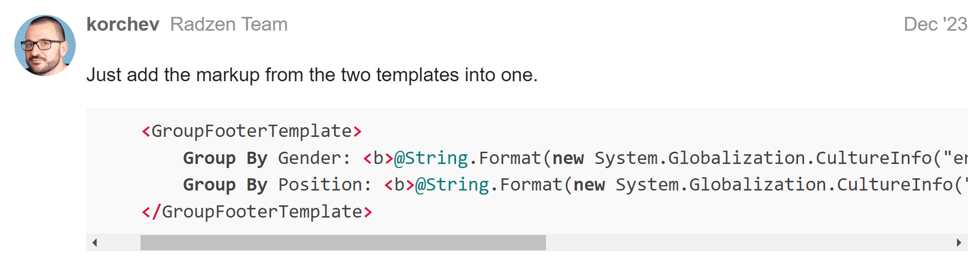Screen dimensions: 980x260
Task: Click the closing GroupFooterTemplate tag
Action: [257, 211]
